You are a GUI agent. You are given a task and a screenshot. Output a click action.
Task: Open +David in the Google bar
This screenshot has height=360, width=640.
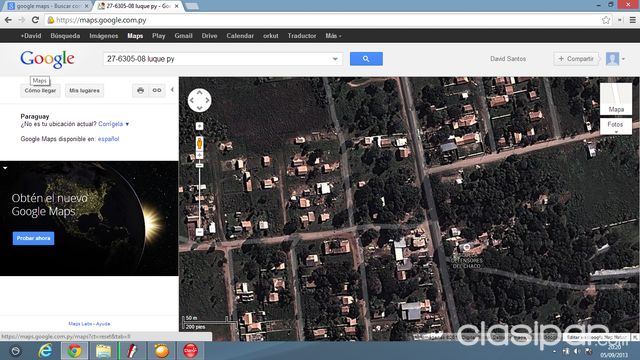coord(31,36)
